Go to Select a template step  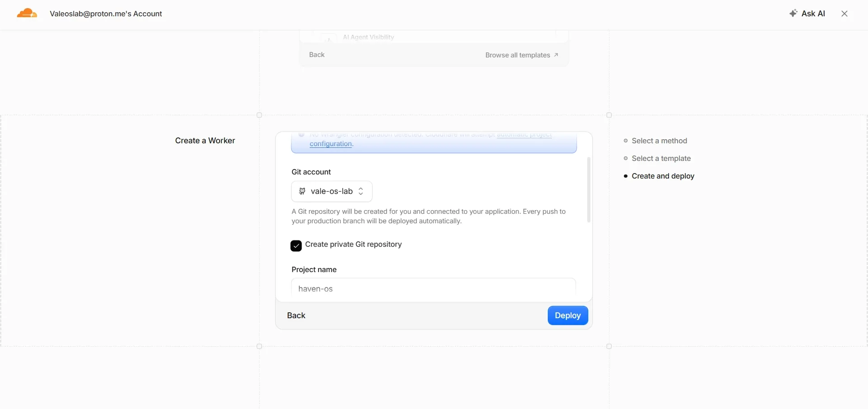coord(661,158)
